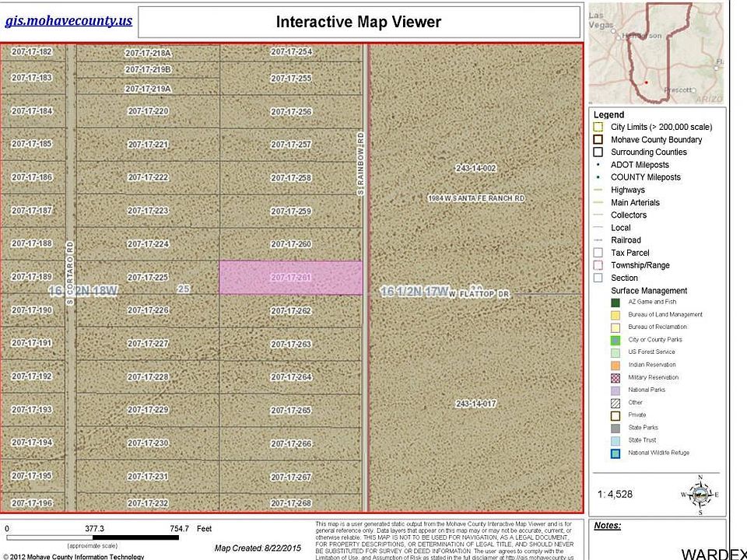
Task: Click the Tax Parcel legend symbol
Action: point(598,253)
